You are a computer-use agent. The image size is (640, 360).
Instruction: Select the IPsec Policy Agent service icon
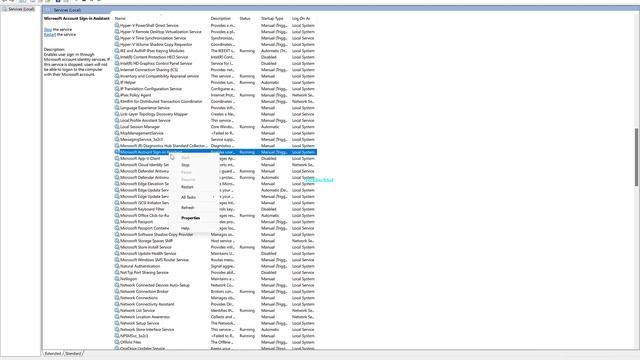pos(117,95)
